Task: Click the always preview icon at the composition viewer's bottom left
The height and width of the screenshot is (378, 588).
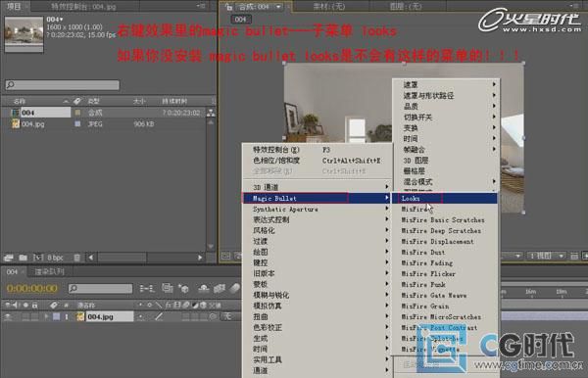Action: 225,256
